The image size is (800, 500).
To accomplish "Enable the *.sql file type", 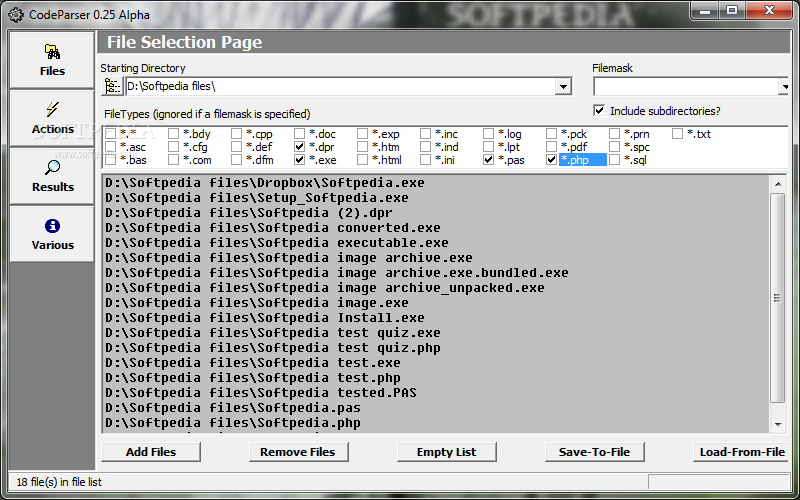I will (x=614, y=160).
